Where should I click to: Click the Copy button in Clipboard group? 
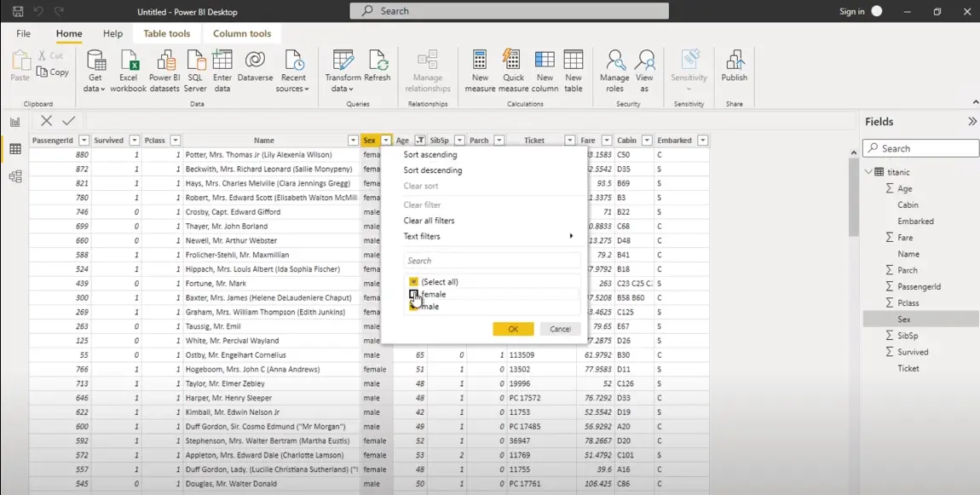tap(53, 72)
